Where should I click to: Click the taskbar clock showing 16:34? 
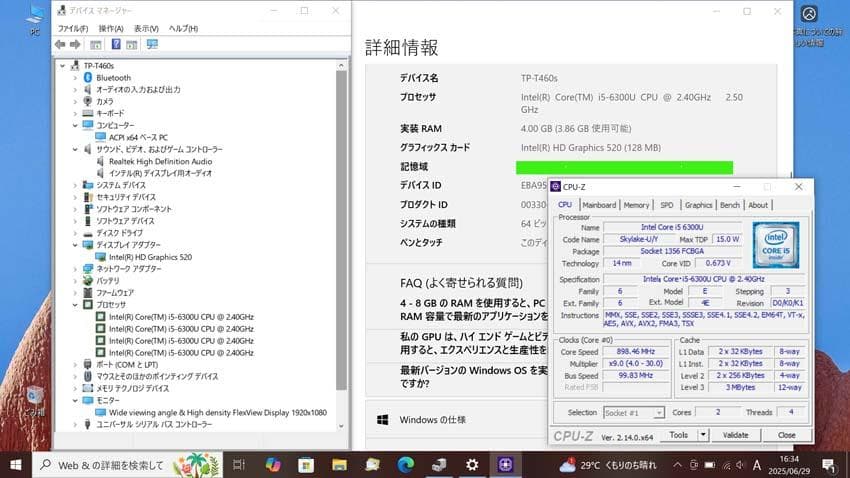tap(789, 465)
